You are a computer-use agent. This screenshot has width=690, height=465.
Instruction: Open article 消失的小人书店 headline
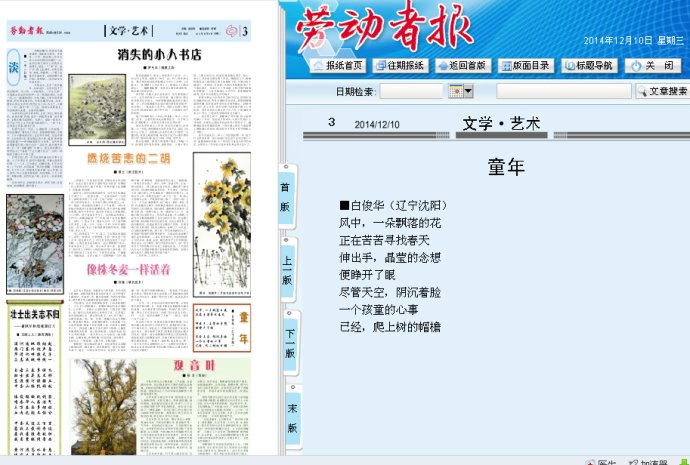tap(159, 55)
